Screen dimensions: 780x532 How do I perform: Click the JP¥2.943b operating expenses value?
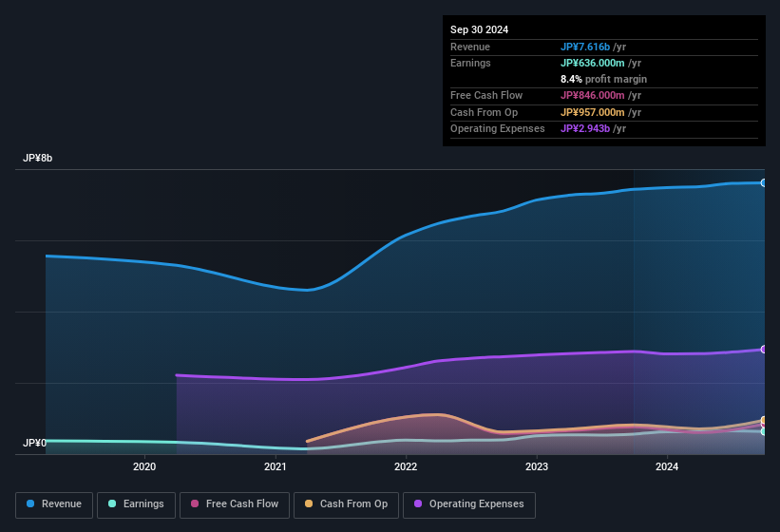(x=585, y=129)
